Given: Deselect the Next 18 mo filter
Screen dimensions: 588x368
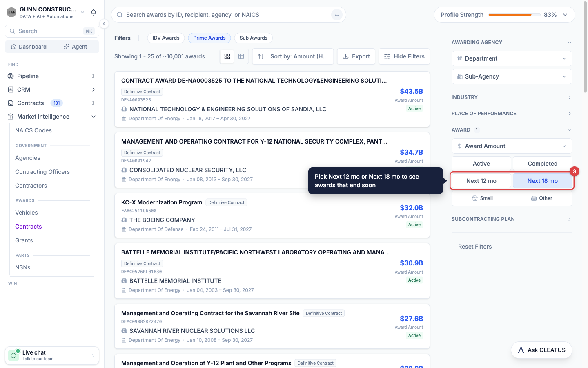Looking at the screenshot, I should pyautogui.click(x=543, y=181).
